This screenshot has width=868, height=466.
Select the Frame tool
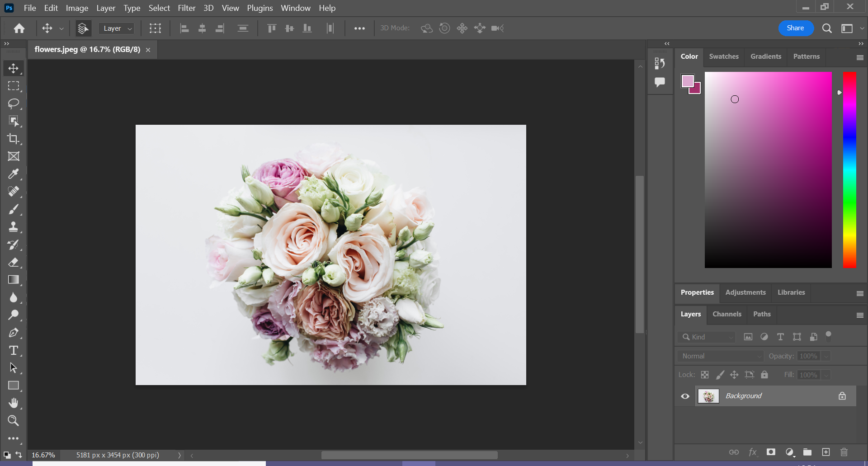click(14, 156)
